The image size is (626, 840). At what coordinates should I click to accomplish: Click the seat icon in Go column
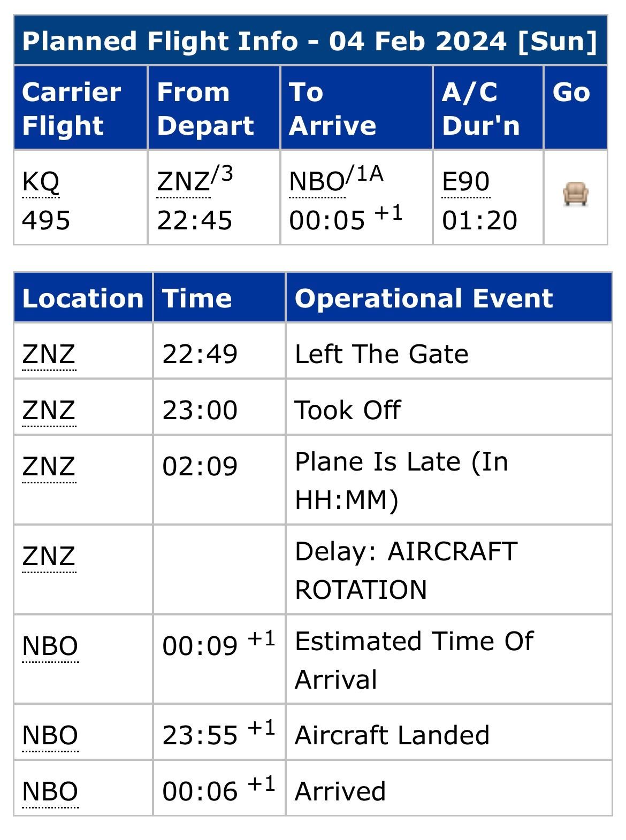(x=575, y=194)
